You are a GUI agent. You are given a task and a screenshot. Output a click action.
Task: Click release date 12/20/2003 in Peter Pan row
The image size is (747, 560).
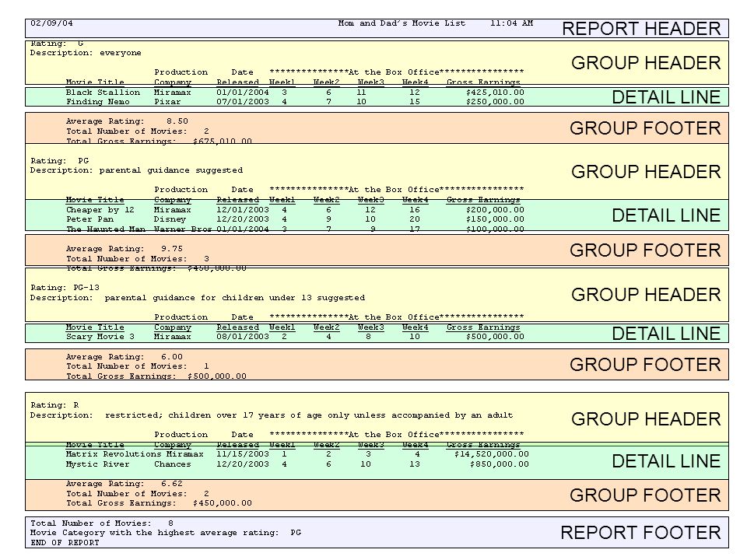[x=243, y=219]
